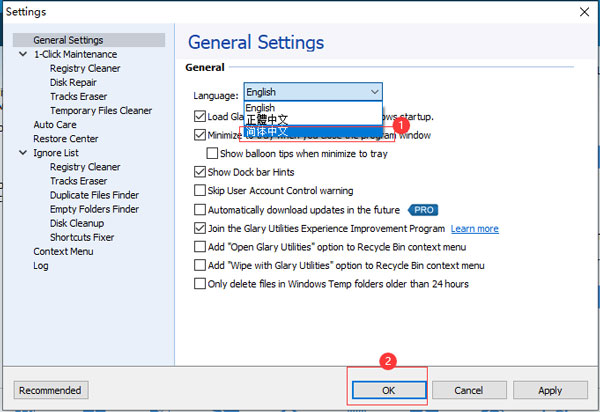Open the Language dropdown arrow
This screenshot has height=412, width=600.
pos(373,92)
